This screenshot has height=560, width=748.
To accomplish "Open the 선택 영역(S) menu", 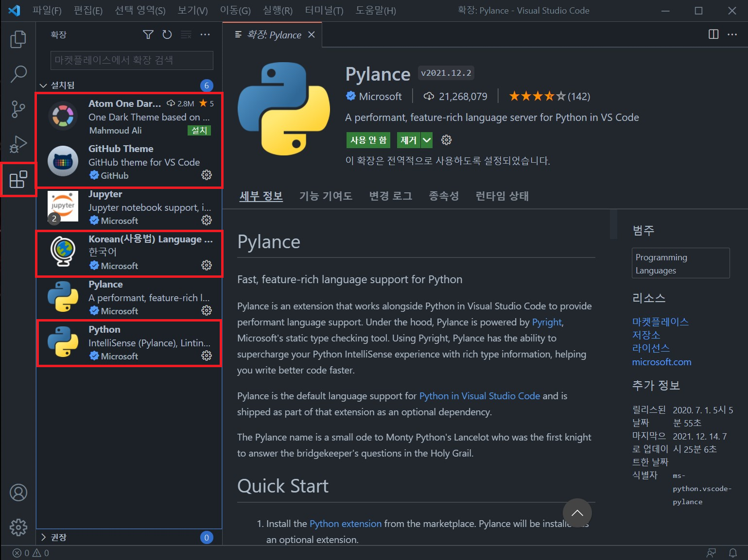I will tap(140, 10).
